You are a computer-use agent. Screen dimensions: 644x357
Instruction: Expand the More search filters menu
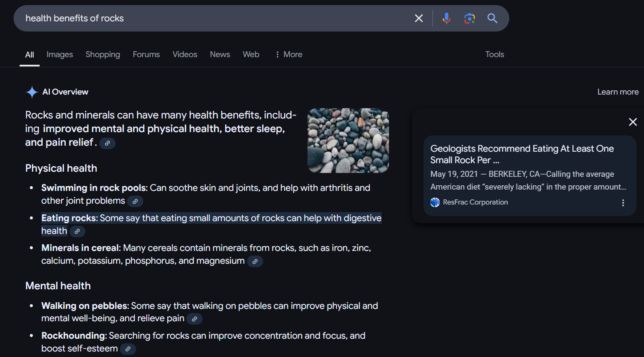[289, 55]
